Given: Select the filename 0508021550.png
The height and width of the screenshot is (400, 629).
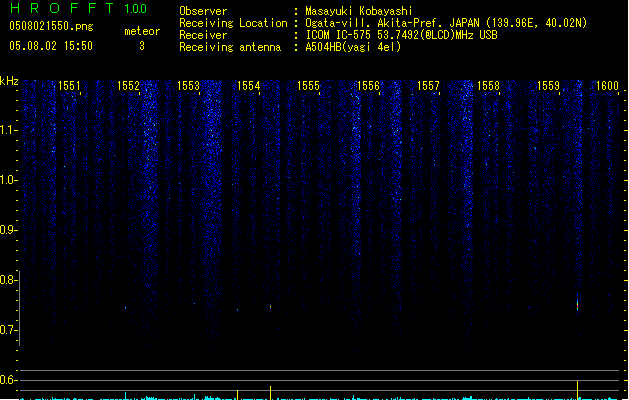Looking at the screenshot, I should click(51, 26).
